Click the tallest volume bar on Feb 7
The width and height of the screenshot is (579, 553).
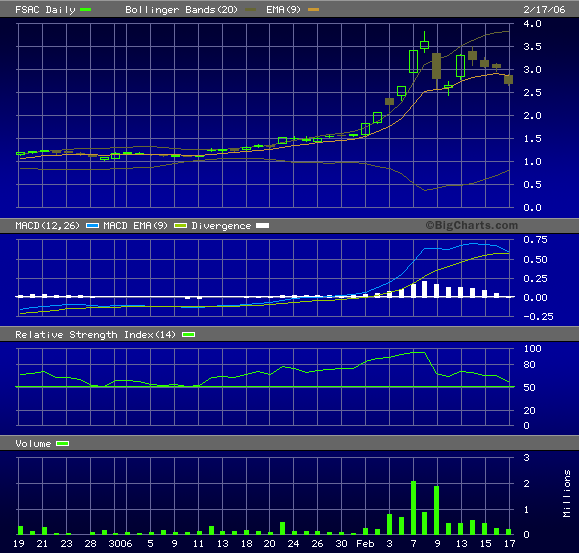[x=413, y=508]
